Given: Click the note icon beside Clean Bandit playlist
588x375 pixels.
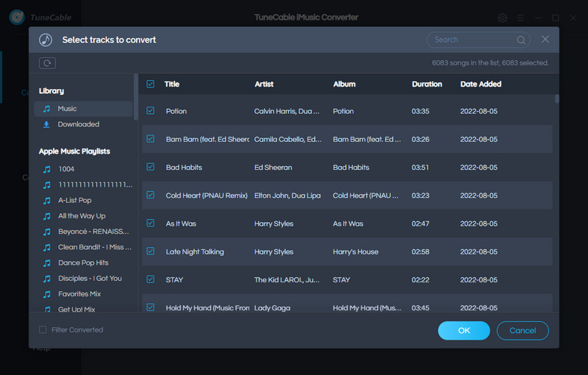Looking at the screenshot, I should (47, 247).
